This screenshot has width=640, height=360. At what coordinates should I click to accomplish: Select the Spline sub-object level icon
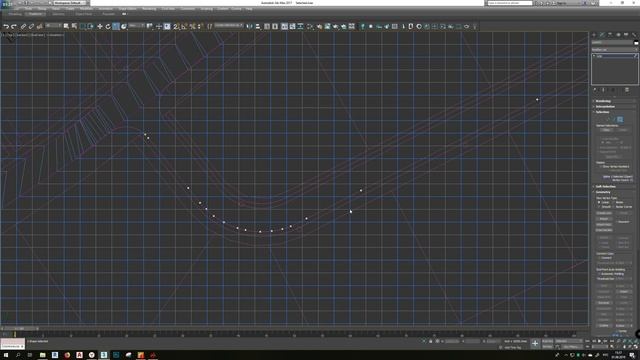point(620,119)
